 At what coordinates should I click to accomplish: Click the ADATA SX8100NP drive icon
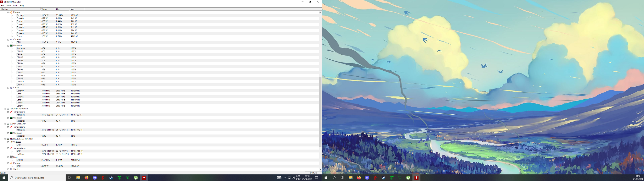[x=8, y=124]
